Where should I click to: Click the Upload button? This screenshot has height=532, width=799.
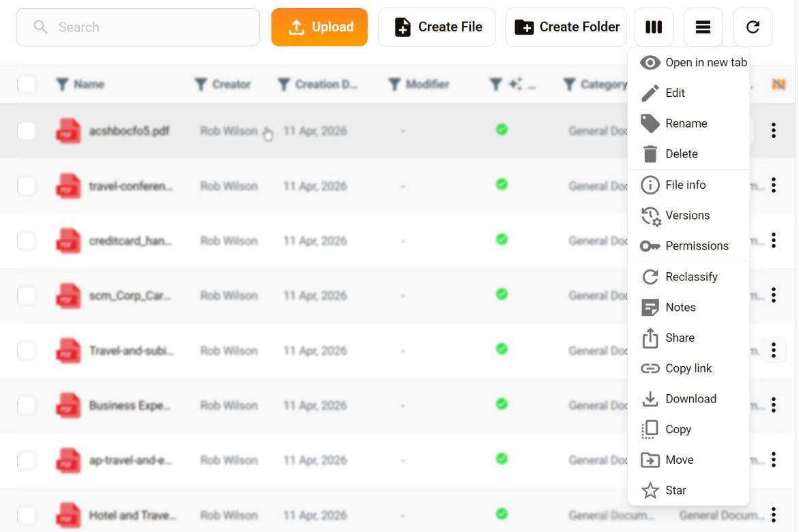[319, 27]
